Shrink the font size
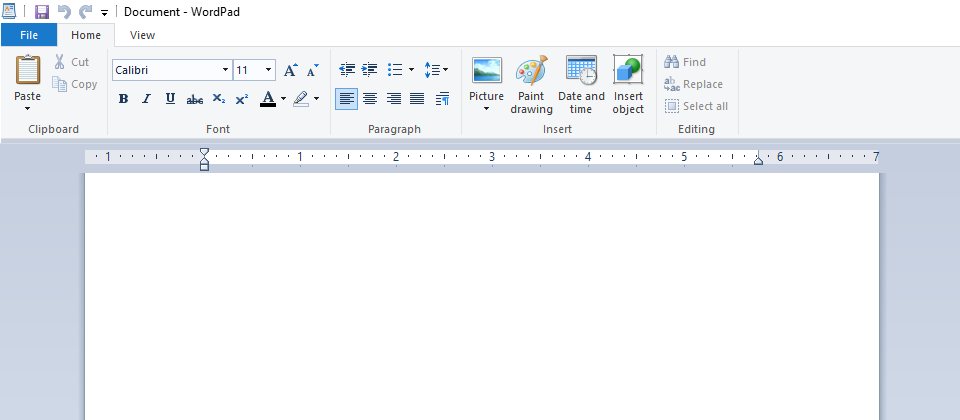 pyautogui.click(x=313, y=70)
